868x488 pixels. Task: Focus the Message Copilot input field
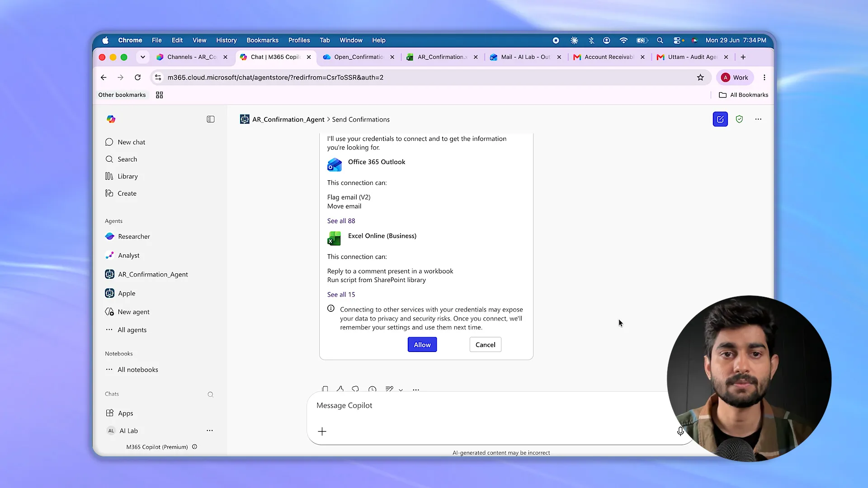[x=493, y=405]
